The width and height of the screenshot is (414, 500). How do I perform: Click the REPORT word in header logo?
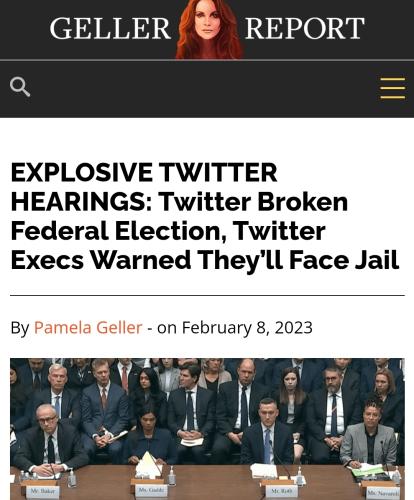(305, 29)
